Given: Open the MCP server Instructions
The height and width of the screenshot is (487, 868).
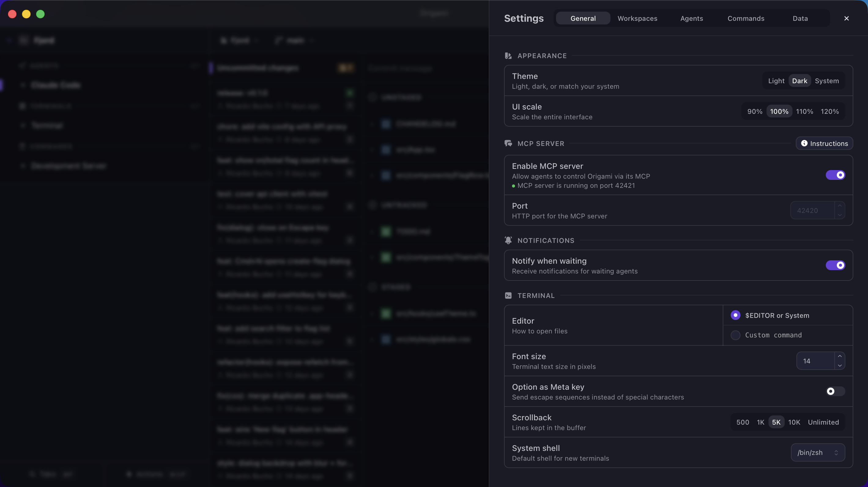Looking at the screenshot, I should click(824, 143).
